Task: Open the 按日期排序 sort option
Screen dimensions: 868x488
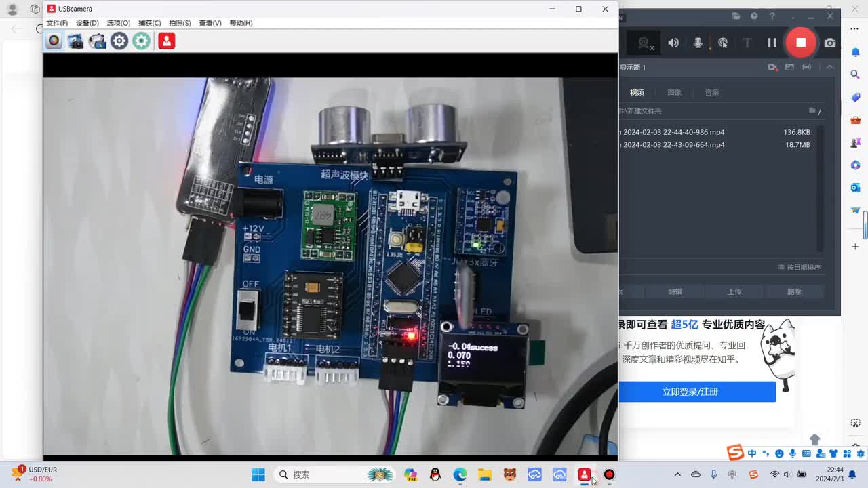Action: point(799,267)
